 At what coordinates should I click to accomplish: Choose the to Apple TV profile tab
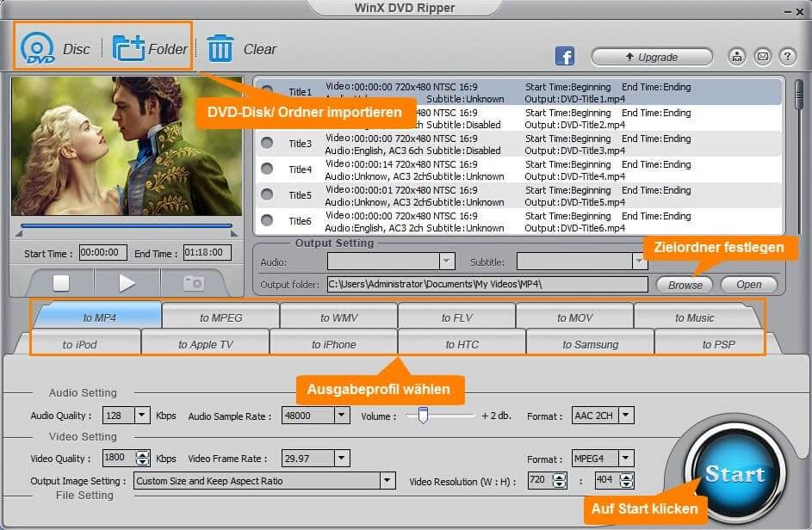pyautogui.click(x=206, y=344)
